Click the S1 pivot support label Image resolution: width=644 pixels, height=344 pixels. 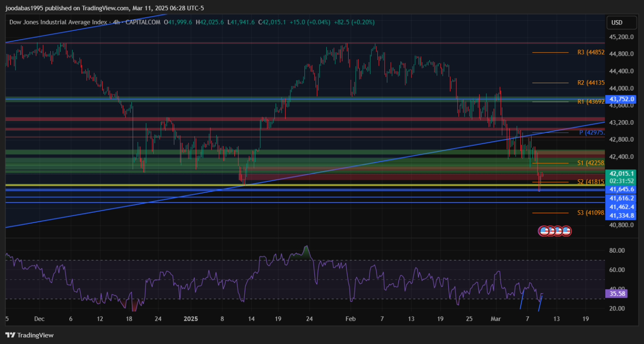click(591, 163)
